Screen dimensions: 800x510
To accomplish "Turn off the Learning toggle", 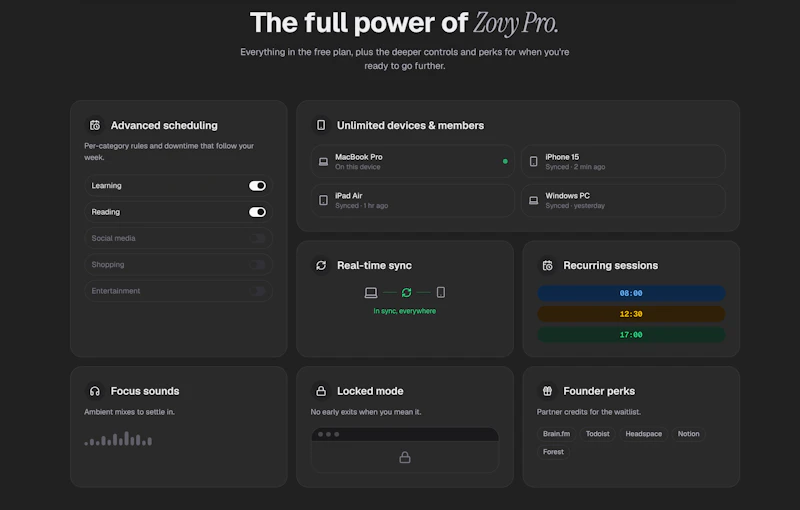I will tap(257, 186).
